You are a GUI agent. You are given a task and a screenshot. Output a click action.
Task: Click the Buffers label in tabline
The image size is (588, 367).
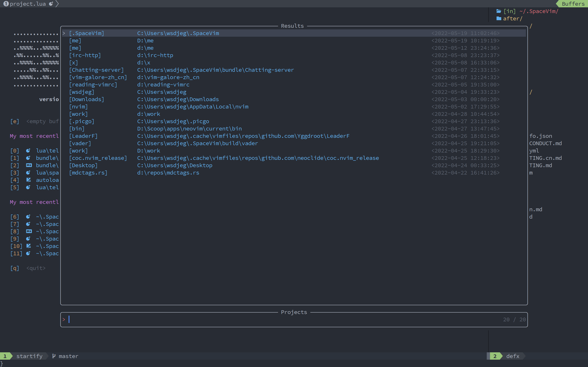[x=573, y=4]
